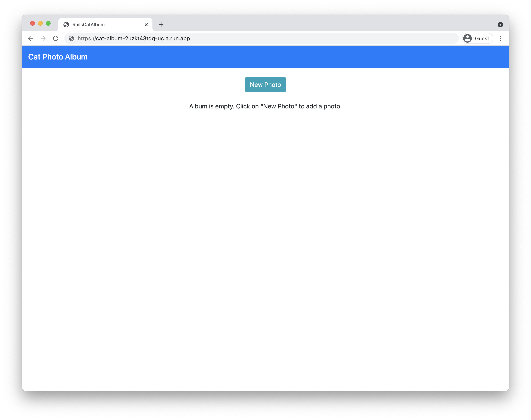Click the open new tab plus button
The image size is (531, 420).
(162, 24)
